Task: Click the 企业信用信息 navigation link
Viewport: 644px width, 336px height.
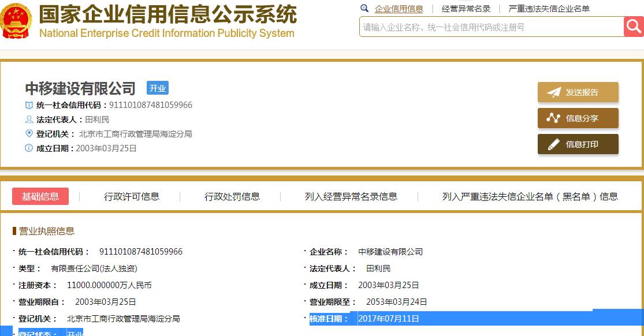Action: click(399, 9)
